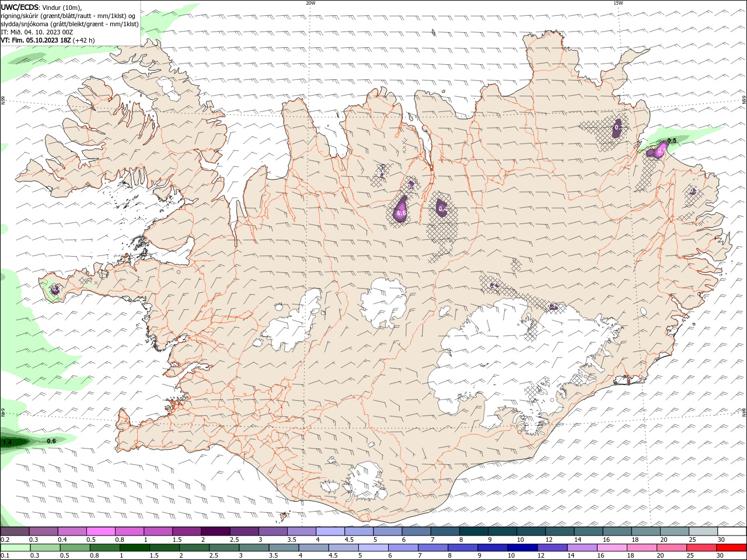Image resolution: width=747 pixels, height=560 pixels.
Task: Click the 15W longitude label at the top
Action: coord(618,3)
